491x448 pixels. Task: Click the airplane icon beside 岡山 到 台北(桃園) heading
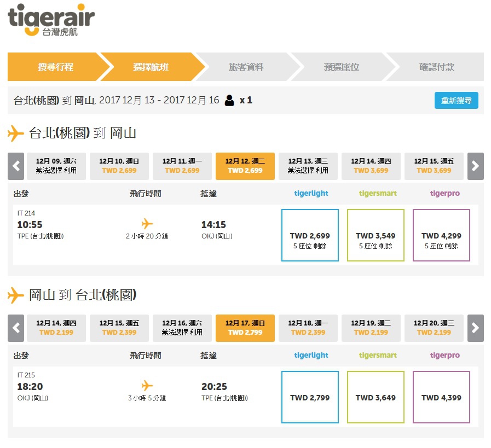16,295
